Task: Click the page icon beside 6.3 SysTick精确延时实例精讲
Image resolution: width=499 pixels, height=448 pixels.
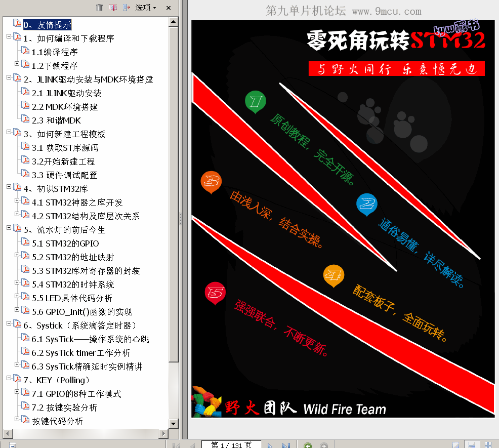Action: click(x=25, y=365)
